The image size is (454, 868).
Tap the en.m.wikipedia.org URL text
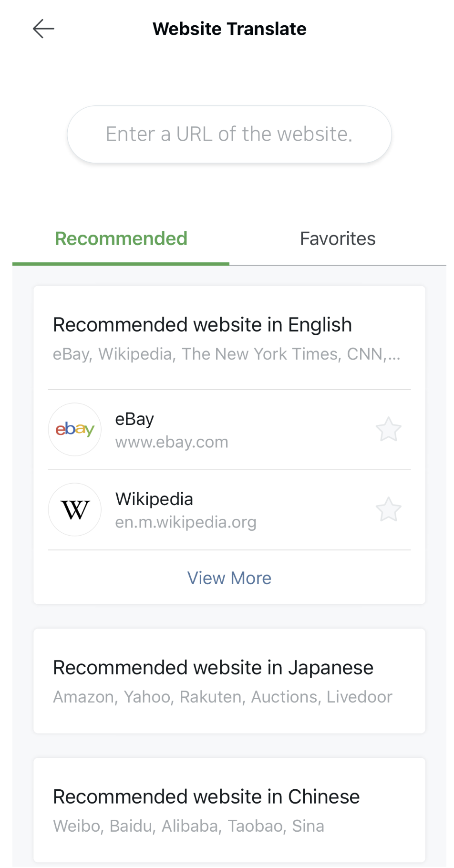pos(186,522)
